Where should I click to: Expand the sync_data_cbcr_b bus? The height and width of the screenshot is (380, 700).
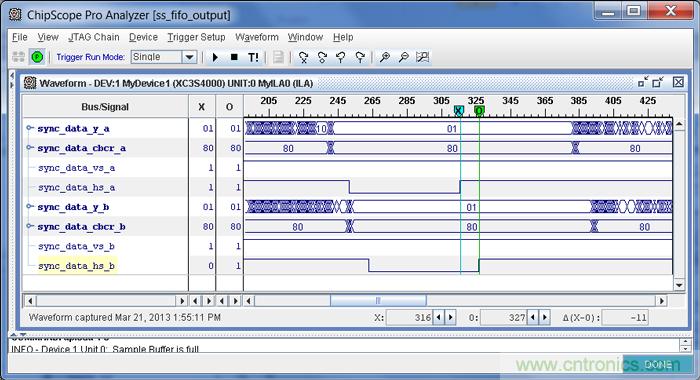point(29,226)
